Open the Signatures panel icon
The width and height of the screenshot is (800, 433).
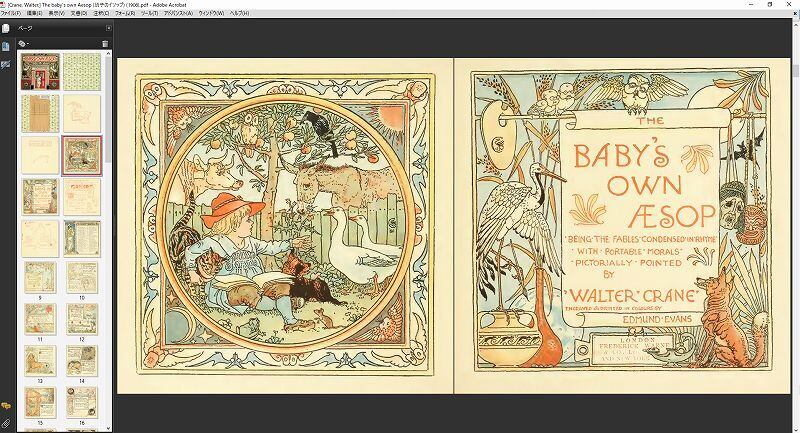tap(5, 64)
